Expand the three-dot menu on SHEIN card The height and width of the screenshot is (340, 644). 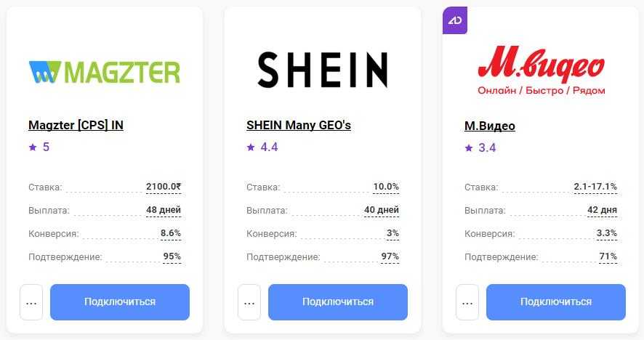tap(249, 302)
